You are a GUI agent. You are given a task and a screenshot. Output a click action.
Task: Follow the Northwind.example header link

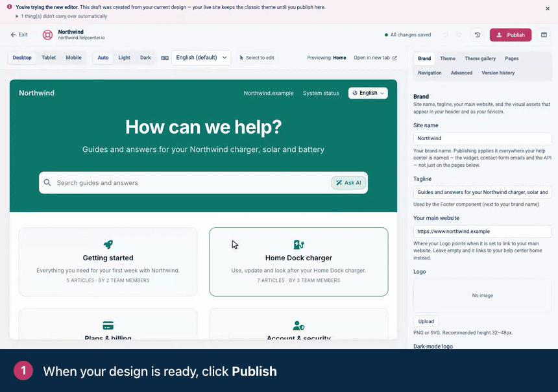pyautogui.click(x=269, y=93)
